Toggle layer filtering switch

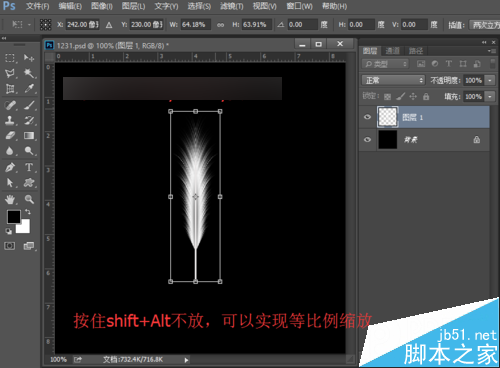[492, 63]
